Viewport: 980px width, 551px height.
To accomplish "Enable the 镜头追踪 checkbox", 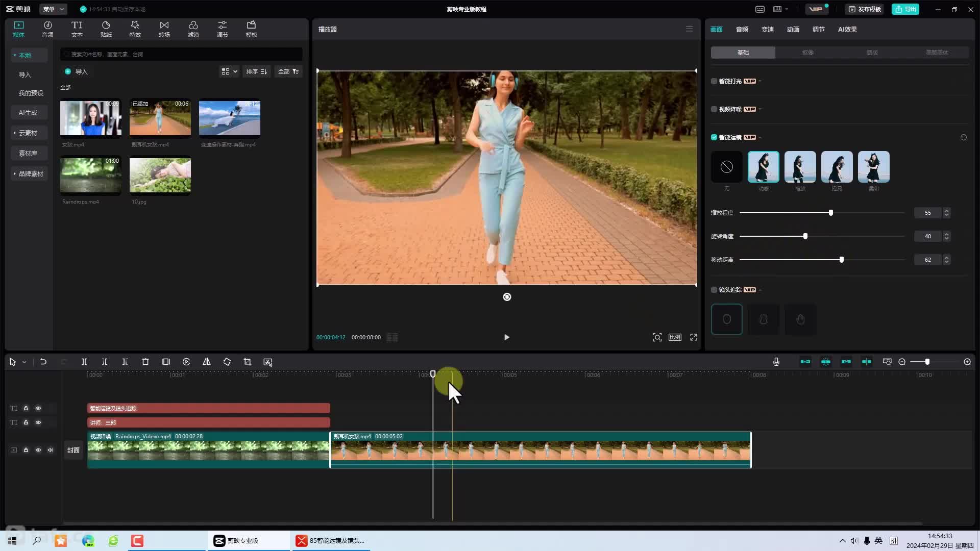I will pos(714,290).
